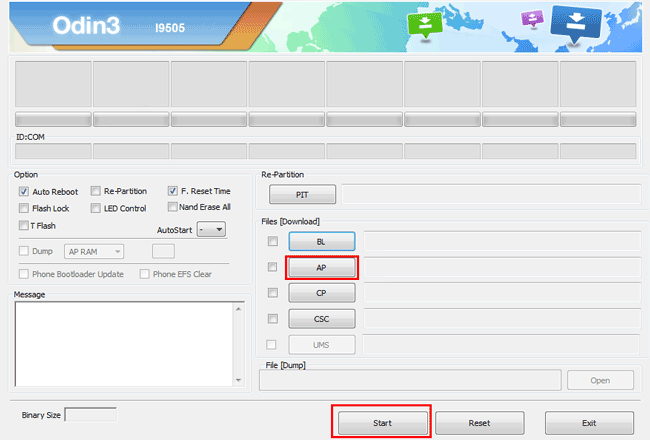
Task: Click the green download icon in banner
Action: (x=425, y=26)
